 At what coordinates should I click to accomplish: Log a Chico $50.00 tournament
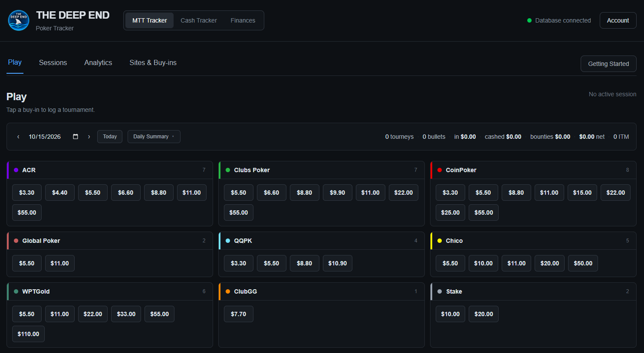point(583,263)
